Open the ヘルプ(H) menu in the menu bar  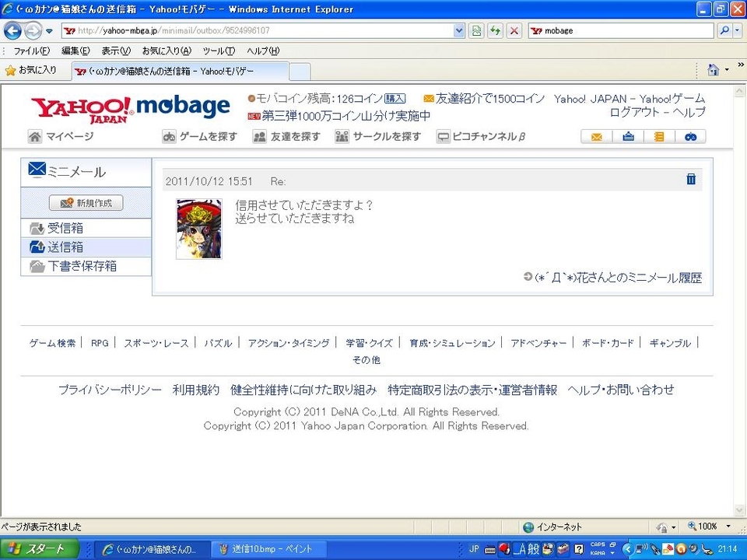click(x=263, y=51)
